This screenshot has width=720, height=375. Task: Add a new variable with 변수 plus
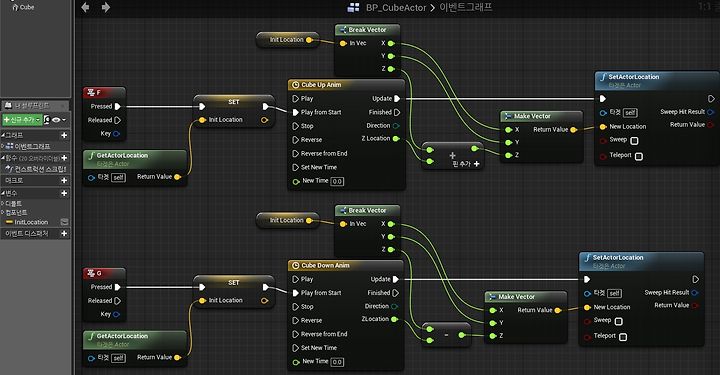64,194
